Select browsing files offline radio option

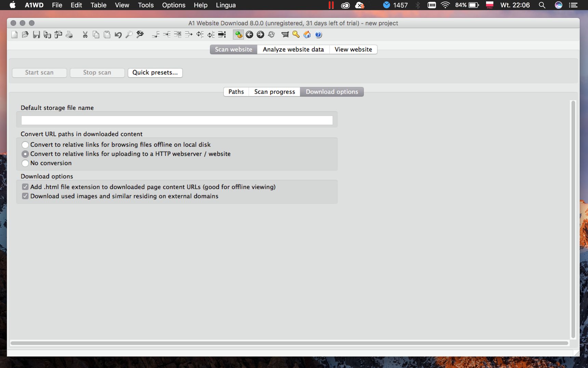coord(25,145)
